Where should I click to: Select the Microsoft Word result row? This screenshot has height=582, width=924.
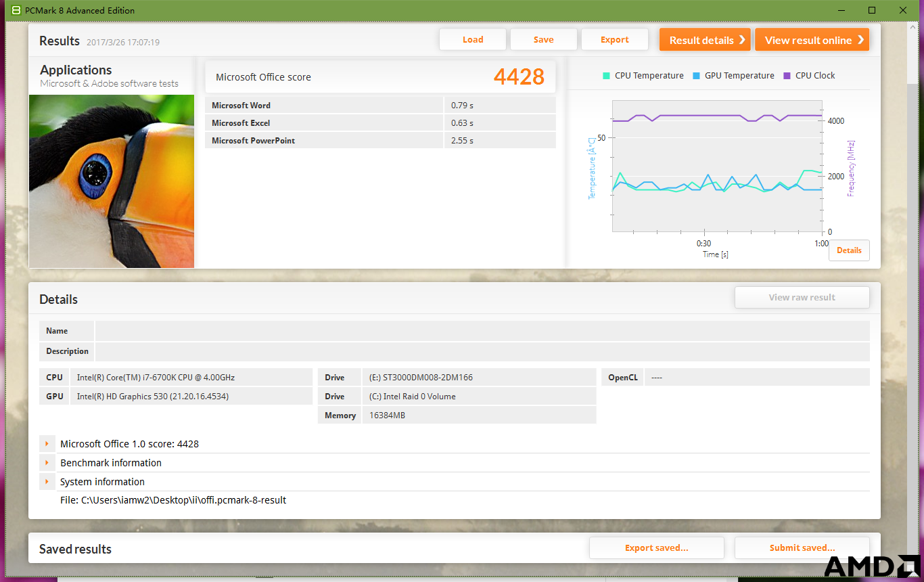380,105
